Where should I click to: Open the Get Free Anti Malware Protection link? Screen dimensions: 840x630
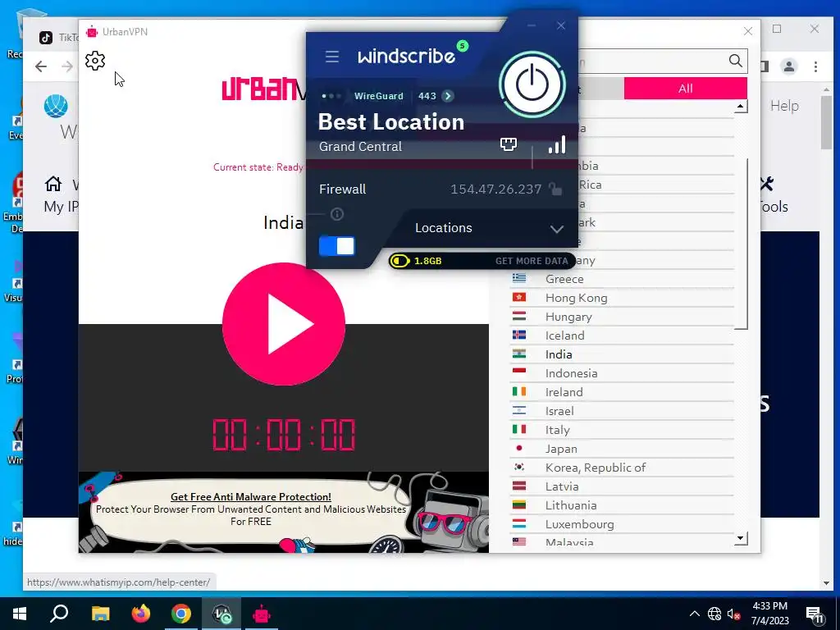[251, 497]
